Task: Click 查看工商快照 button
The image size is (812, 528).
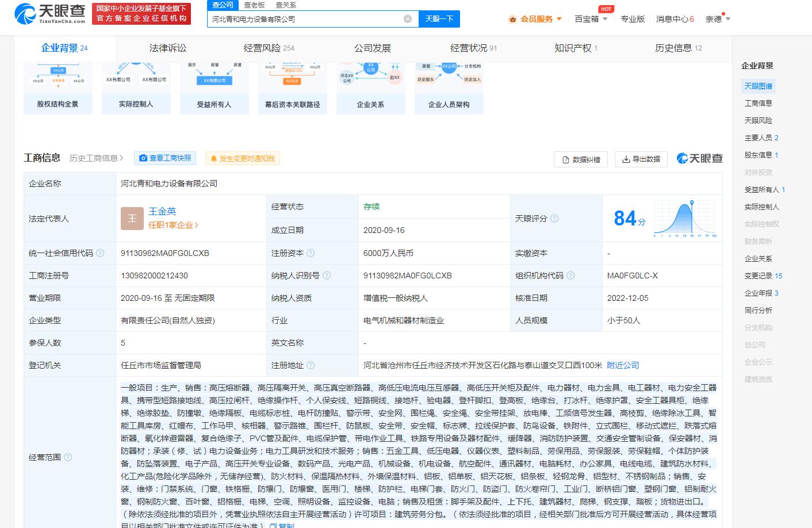Action: pos(166,158)
